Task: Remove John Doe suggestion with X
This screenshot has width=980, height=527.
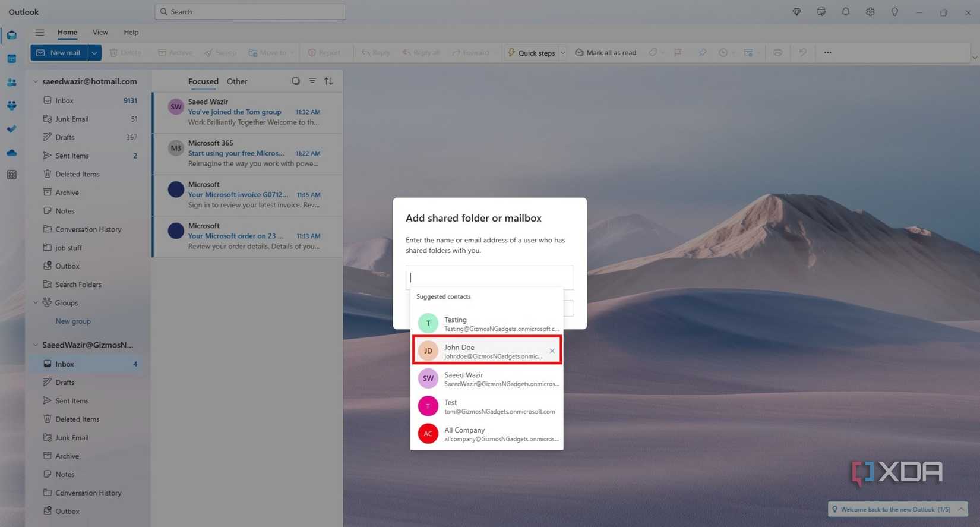Action: pos(552,351)
